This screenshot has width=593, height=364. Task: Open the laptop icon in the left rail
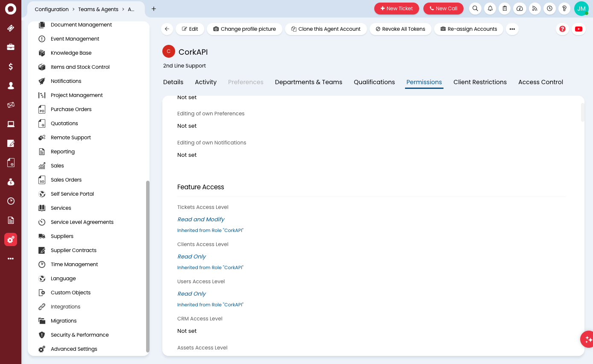point(11,124)
